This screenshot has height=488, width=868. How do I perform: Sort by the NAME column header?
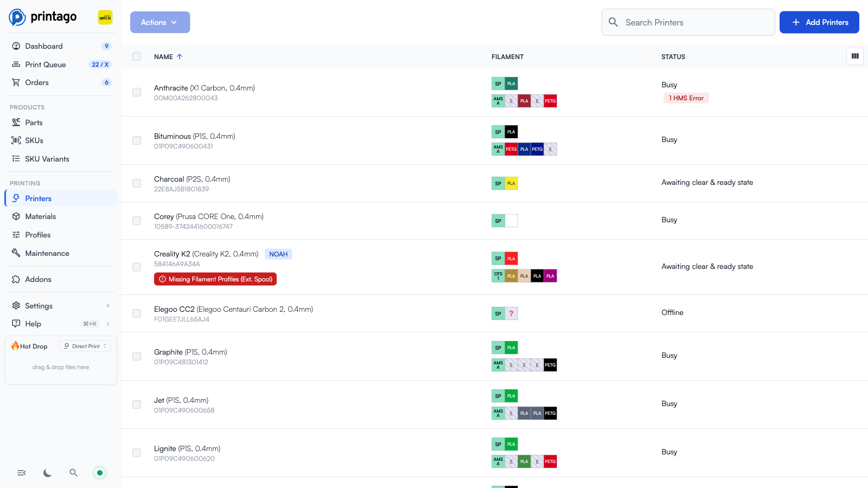[168, 56]
